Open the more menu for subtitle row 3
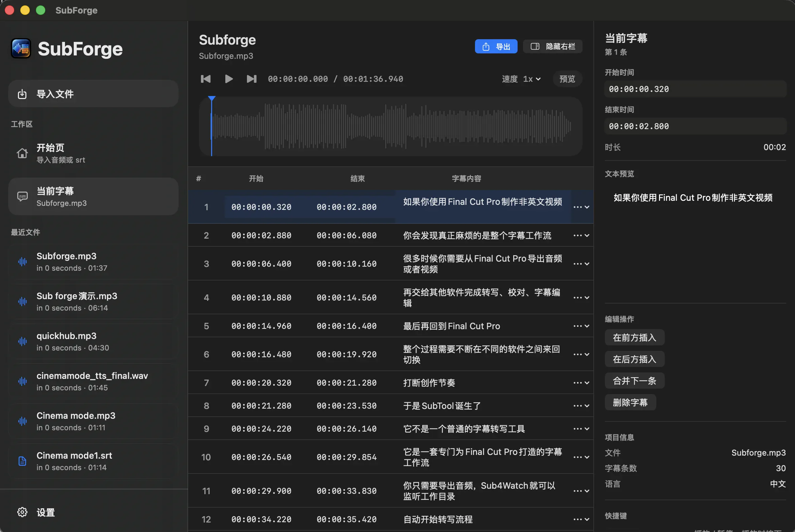The height and width of the screenshot is (532, 795). point(581,264)
